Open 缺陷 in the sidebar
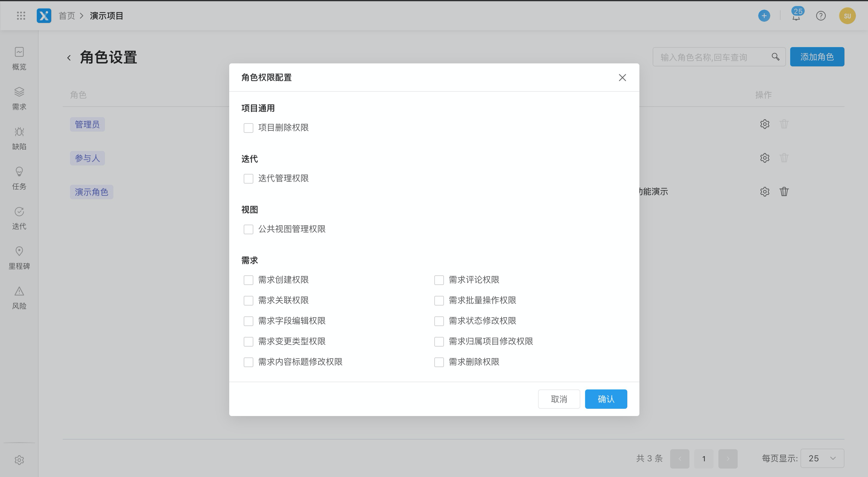This screenshot has width=868, height=477. (x=19, y=138)
